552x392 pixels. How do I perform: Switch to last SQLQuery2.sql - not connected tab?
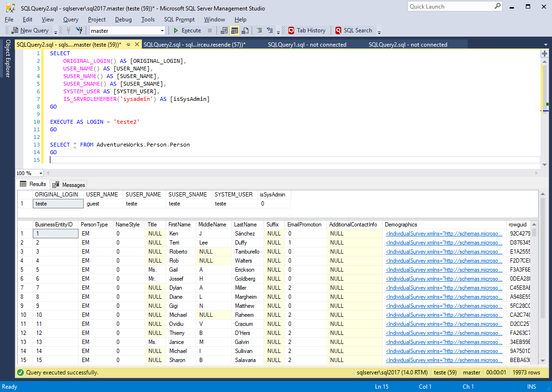point(408,45)
